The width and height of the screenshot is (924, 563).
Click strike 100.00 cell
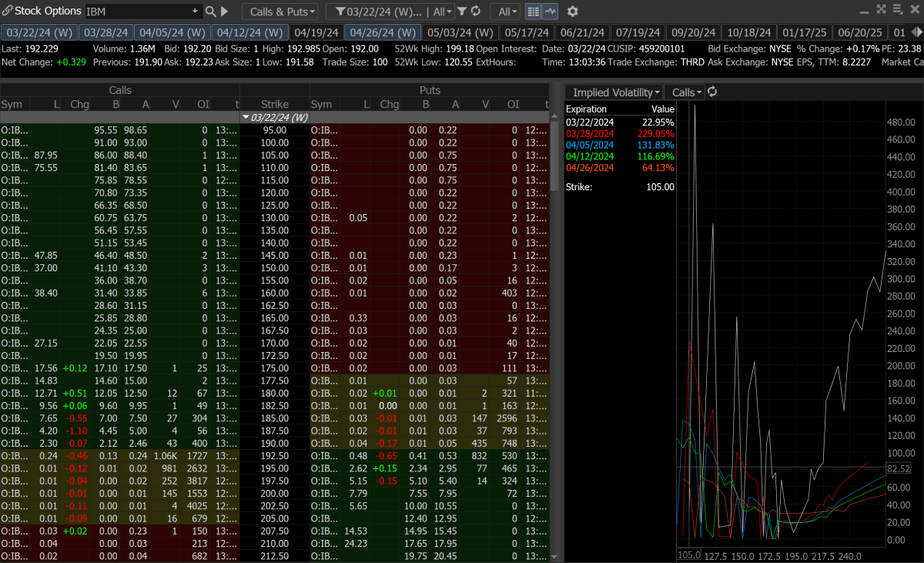tap(275, 142)
